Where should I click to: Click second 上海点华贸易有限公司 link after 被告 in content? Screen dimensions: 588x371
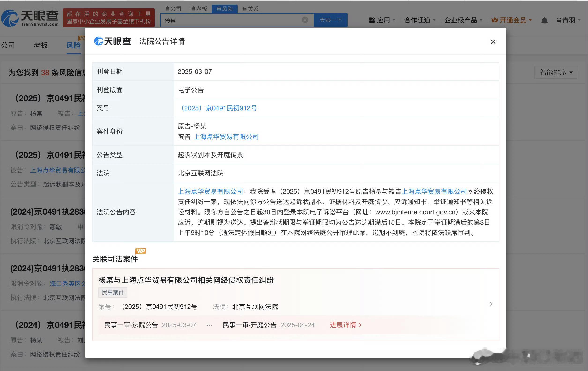tap(434, 191)
